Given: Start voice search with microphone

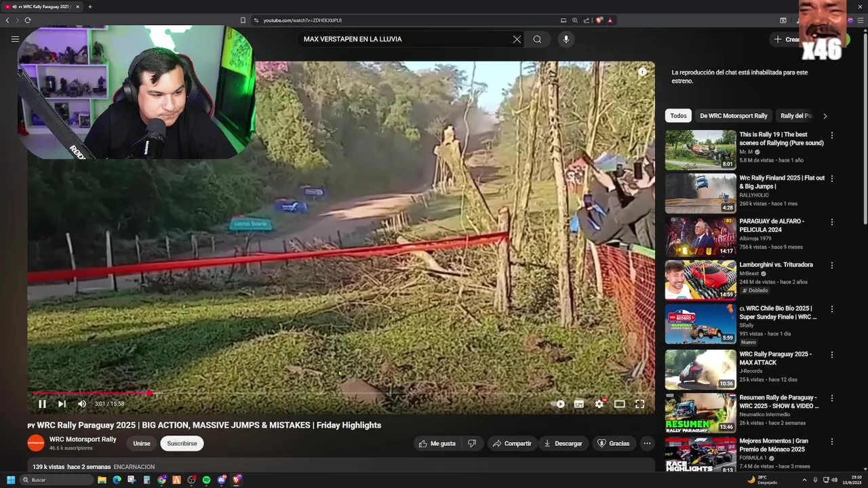Looking at the screenshot, I should (566, 39).
